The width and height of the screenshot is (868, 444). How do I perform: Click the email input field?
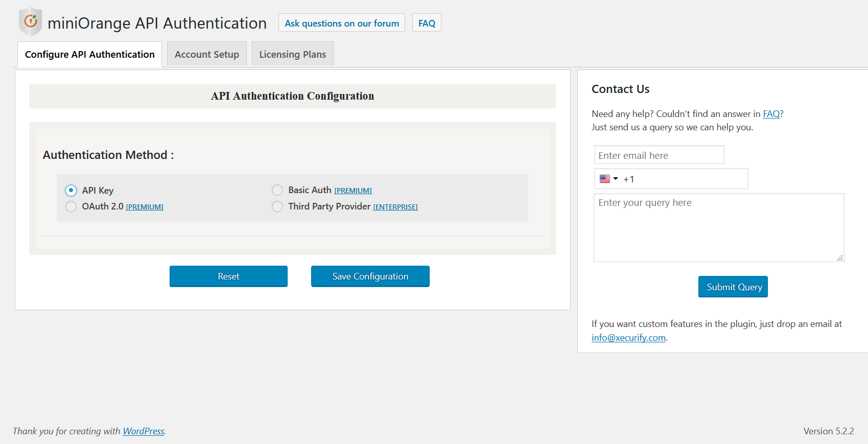click(x=659, y=155)
